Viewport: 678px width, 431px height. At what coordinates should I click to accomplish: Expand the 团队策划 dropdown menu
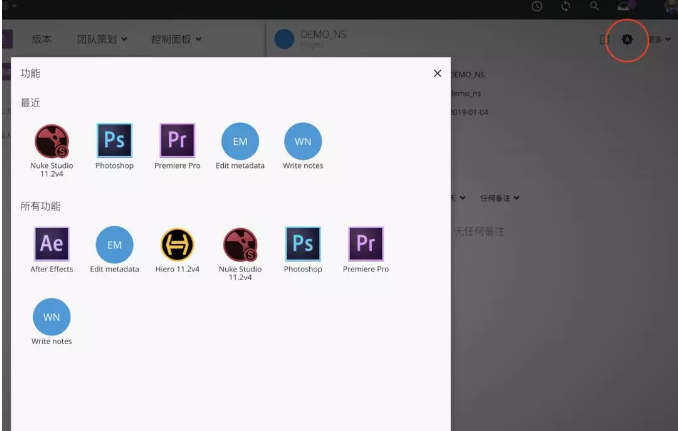[102, 39]
